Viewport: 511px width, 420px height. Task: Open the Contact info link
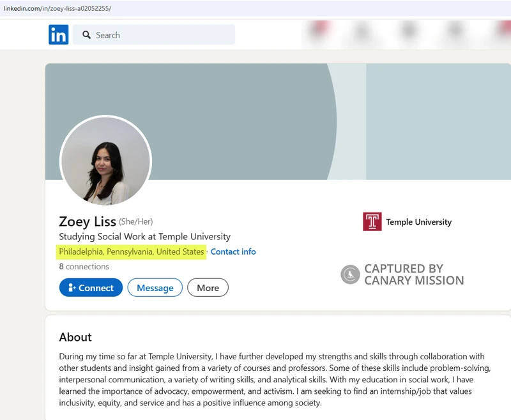pyautogui.click(x=233, y=251)
